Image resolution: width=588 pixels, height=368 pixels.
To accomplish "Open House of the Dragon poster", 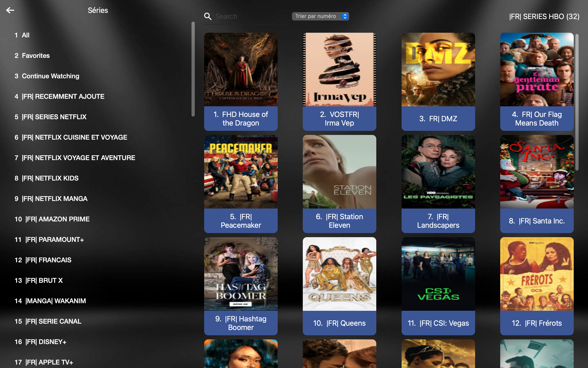I will coord(241,69).
